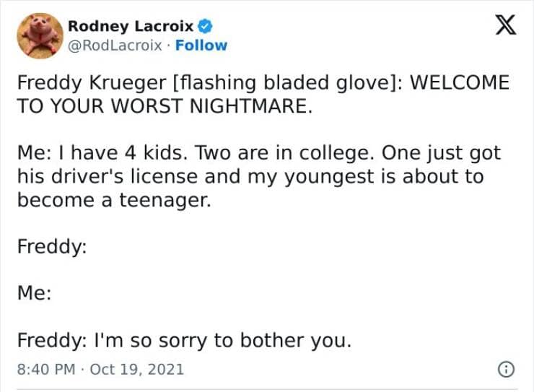534x392 pixels.
Task: Click the empty "Freddy:" line
Action: point(52,247)
